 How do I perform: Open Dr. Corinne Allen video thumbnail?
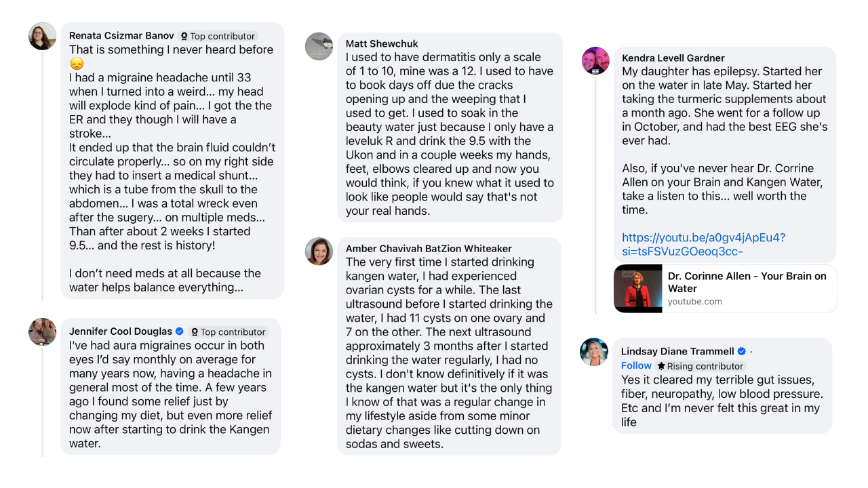(637, 288)
